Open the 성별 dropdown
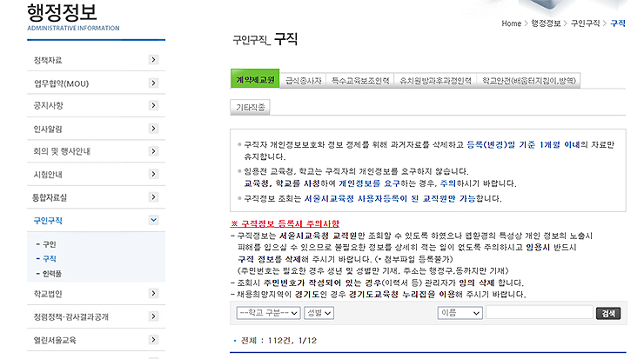The width and height of the screenshot is (644, 359). tap(319, 313)
